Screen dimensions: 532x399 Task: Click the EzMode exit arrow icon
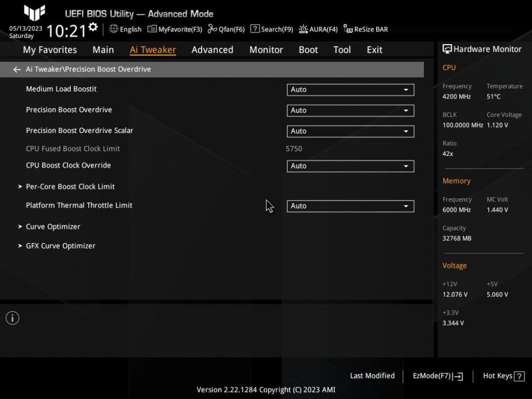click(458, 376)
